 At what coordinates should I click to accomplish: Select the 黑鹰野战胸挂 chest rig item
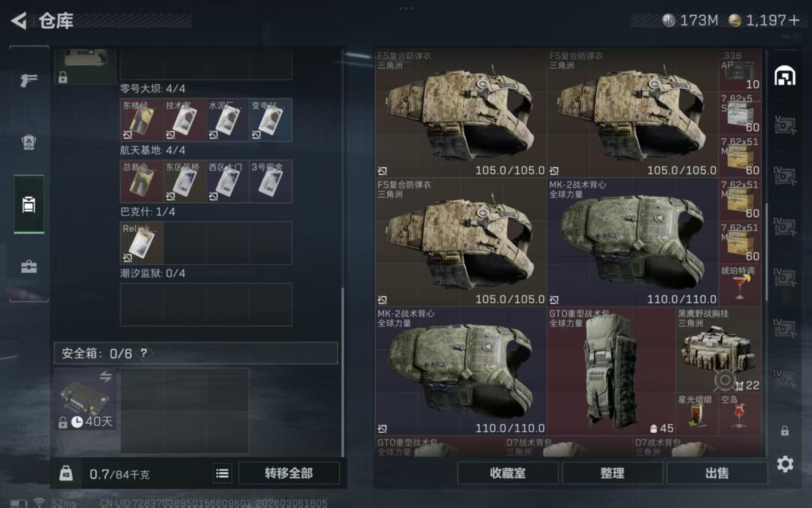click(x=718, y=349)
